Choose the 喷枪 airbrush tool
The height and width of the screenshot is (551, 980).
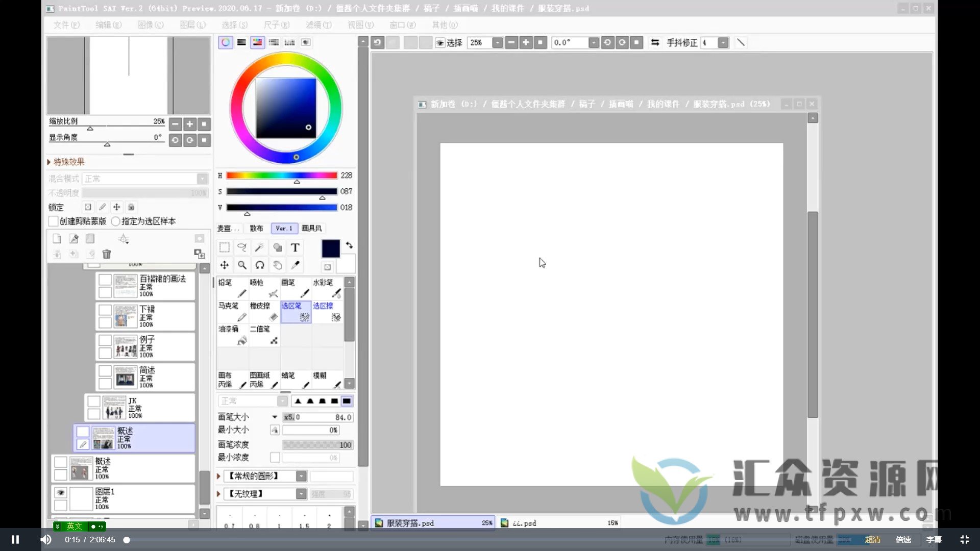click(x=264, y=288)
